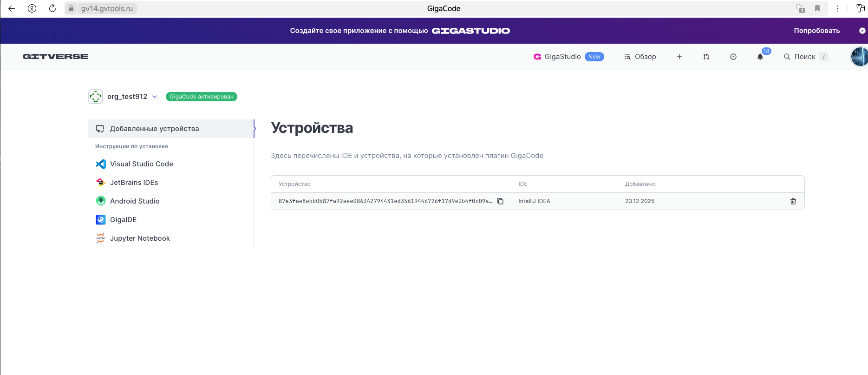Screen dimensions: 868x375
Task: Open Обзор in the top navigation
Action: pos(640,57)
